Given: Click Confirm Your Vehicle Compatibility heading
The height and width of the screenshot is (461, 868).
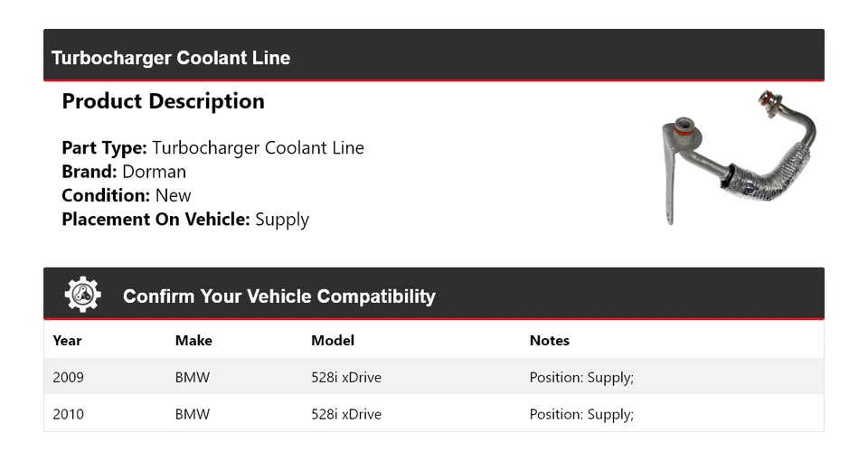Looking at the screenshot, I should click(279, 296).
